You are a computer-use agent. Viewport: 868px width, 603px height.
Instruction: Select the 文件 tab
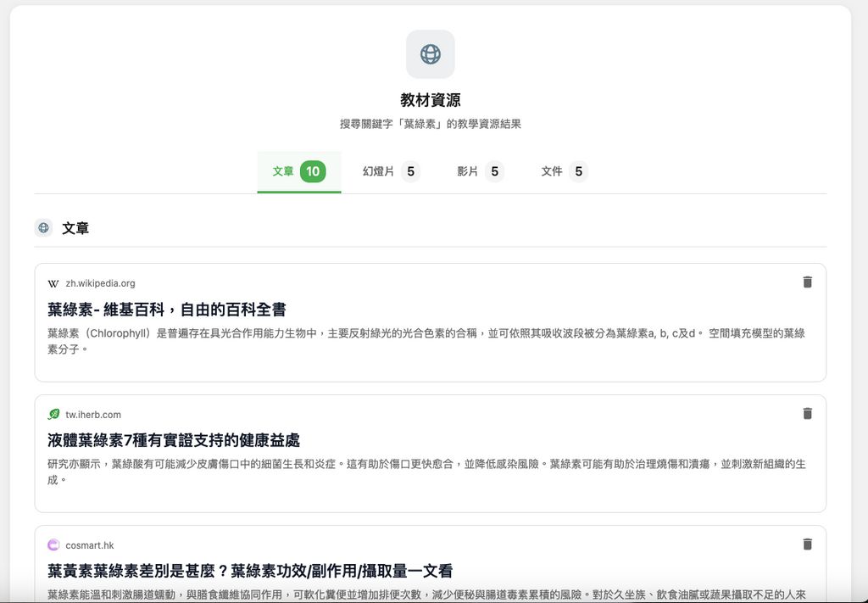pos(552,171)
